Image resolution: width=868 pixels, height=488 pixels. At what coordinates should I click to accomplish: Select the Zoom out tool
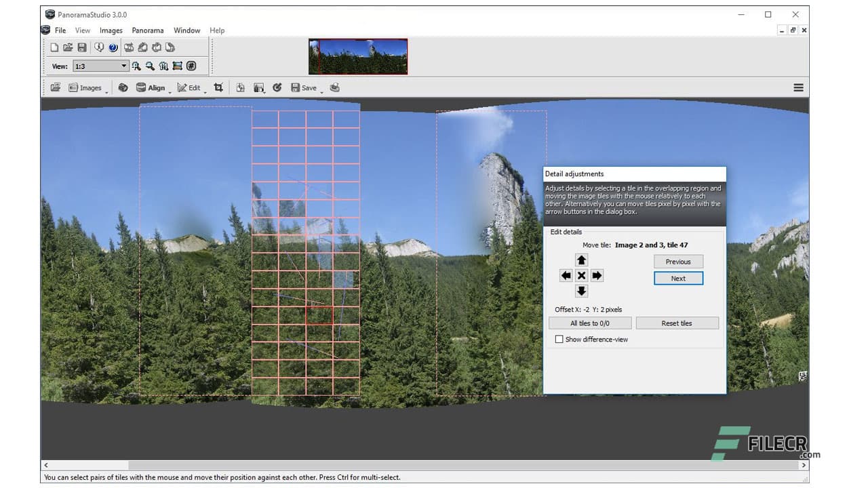[149, 66]
